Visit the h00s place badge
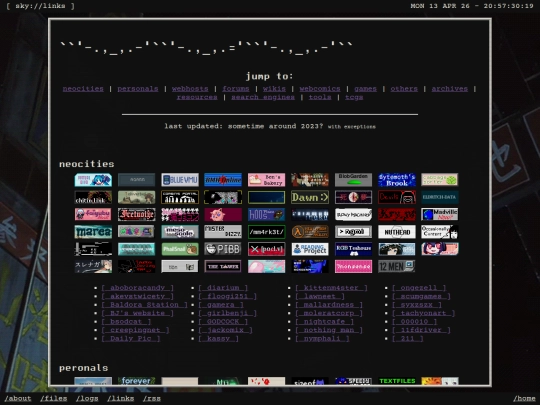540x405 pixels. [267, 215]
